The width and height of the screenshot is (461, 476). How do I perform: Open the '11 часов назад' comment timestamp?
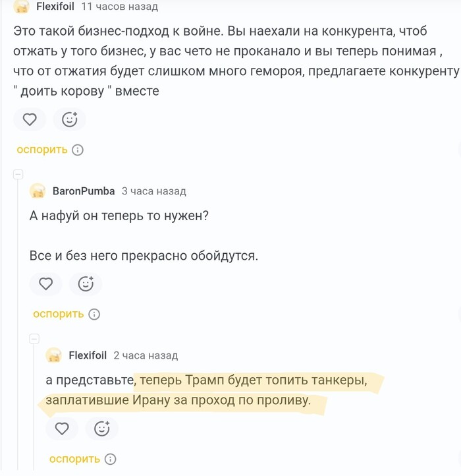(119, 7)
